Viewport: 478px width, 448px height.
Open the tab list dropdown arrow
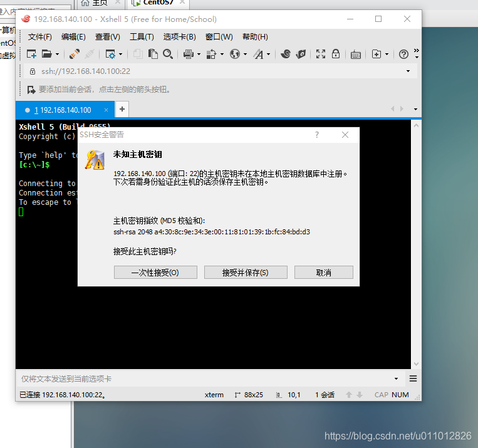click(x=415, y=109)
